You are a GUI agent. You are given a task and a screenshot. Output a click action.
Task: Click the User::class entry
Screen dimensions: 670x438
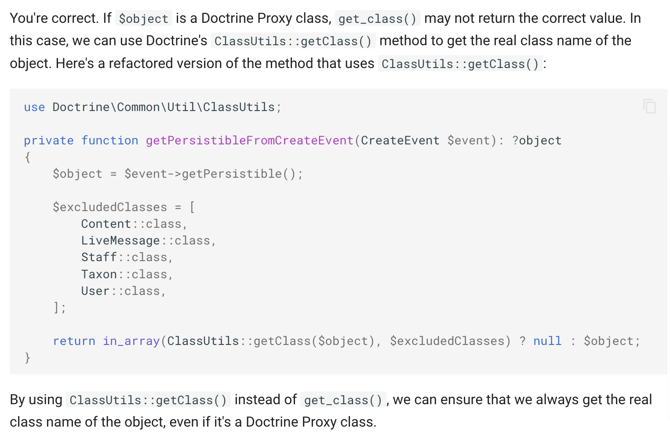pyautogui.click(x=123, y=291)
